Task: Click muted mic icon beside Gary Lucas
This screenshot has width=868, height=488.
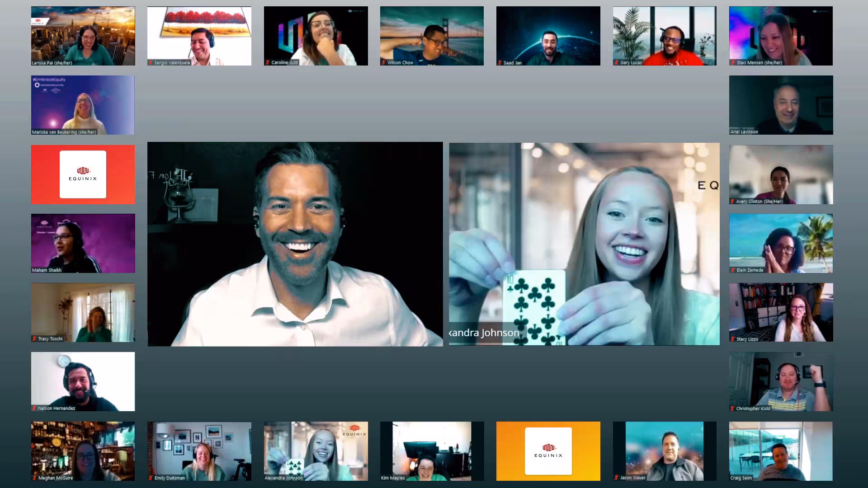Action: pos(616,63)
